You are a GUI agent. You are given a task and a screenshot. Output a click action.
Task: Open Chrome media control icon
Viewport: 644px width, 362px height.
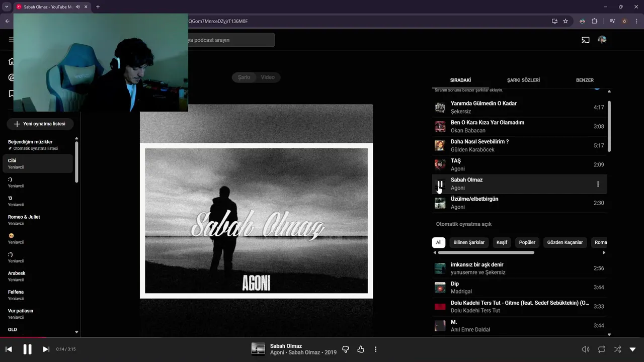[x=612, y=21]
